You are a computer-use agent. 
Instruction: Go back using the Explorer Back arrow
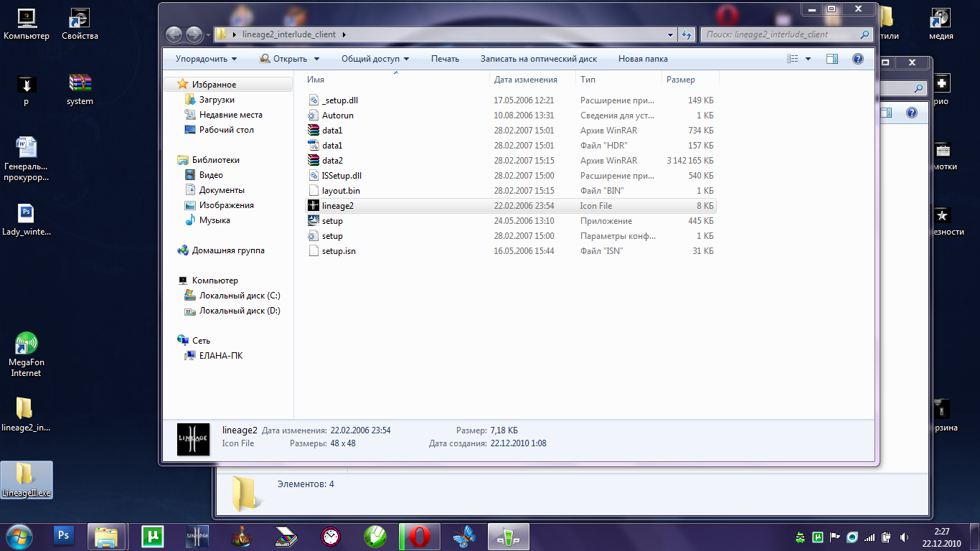pyautogui.click(x=174, y=34)
